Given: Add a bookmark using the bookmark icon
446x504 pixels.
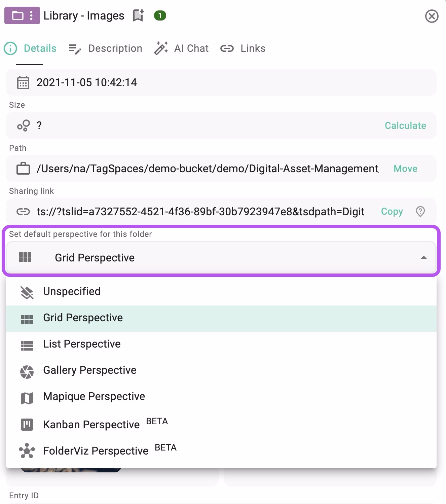Looking at the screenshot, I should click(x=138, y=15).
